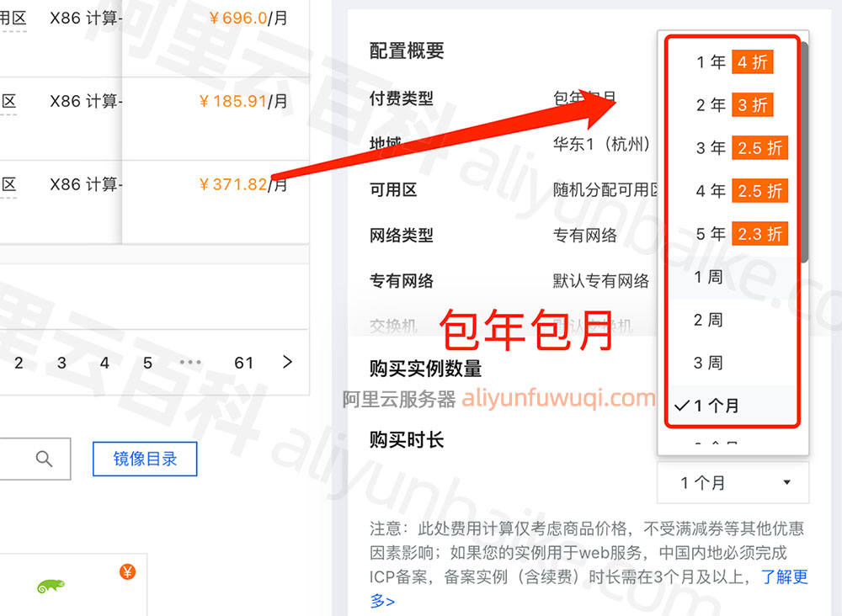The width and height of the screenshot is (842, 616).
Task: Open the 了解更多 link
Action: [x=784, y=577]
